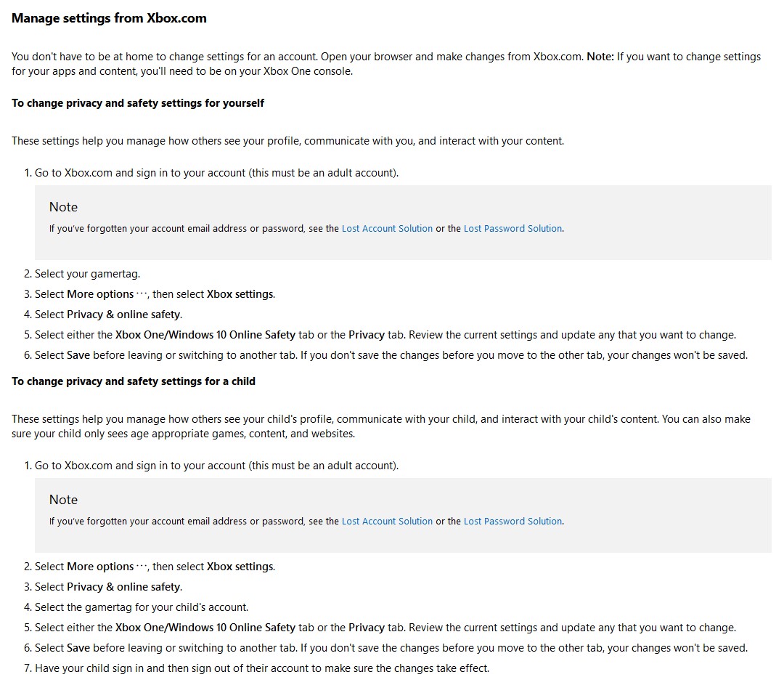This screenshot has width=784, height=685.
Task: Click the bold 'Note:' text in intro paragraph
Action: click(x=600, y=57)
